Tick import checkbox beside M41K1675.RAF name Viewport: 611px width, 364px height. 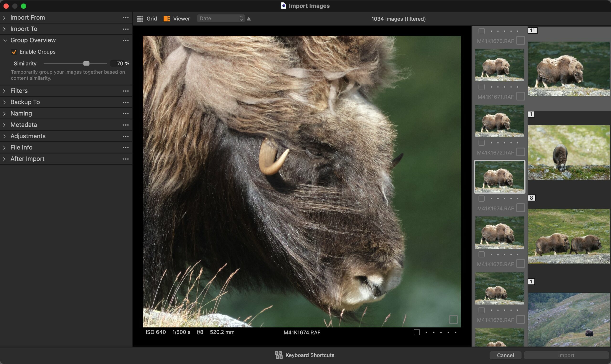coord(520,263)
